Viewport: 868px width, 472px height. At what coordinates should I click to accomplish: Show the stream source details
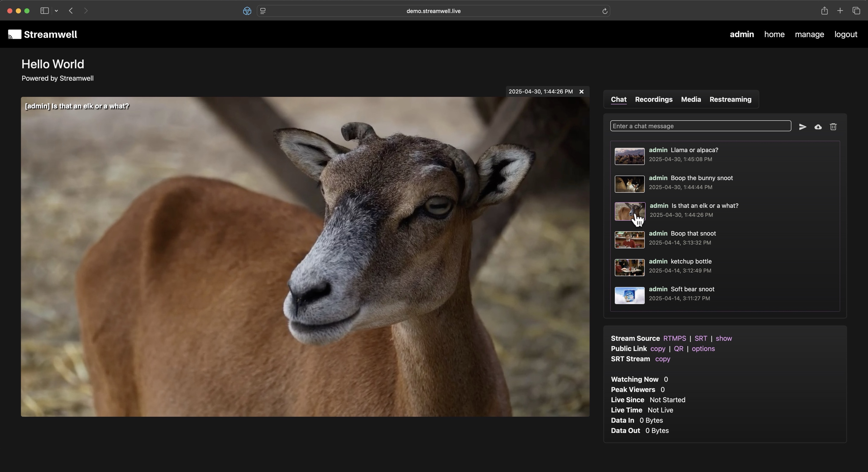(723, 338)
